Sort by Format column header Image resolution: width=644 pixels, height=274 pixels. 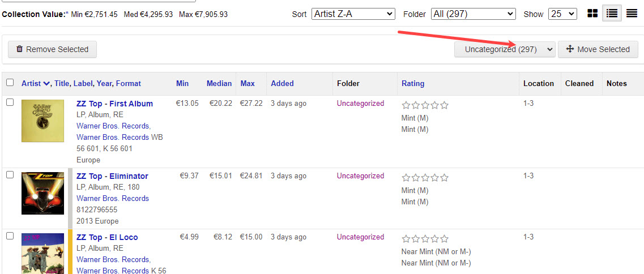pyautogui.click(x=128, y=83)
